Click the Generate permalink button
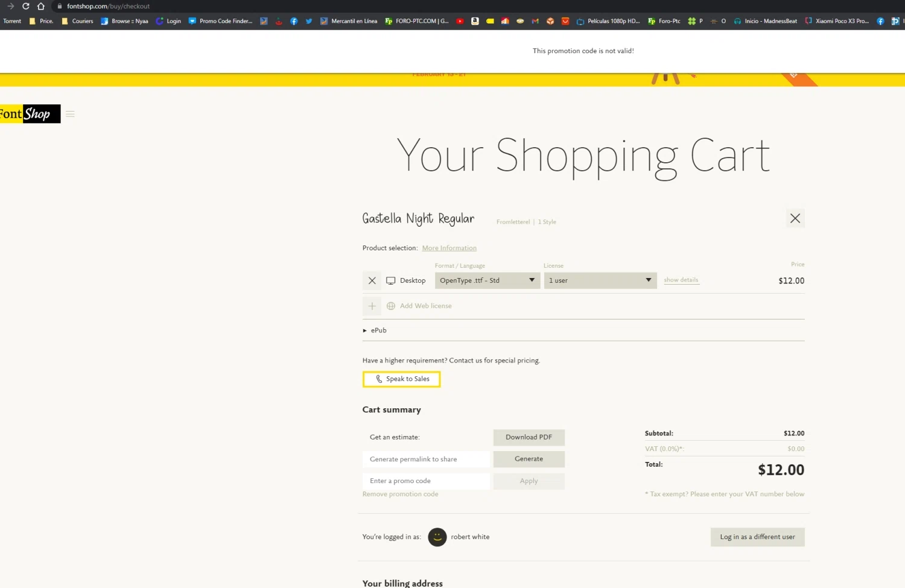Viewport: 905px width, 588px height. [529, 459]
